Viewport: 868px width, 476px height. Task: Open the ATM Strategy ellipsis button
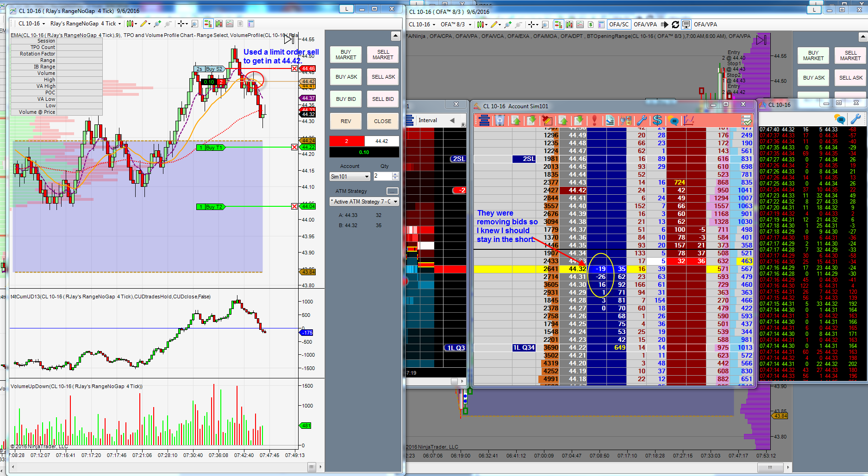click(x=392, y=191)
